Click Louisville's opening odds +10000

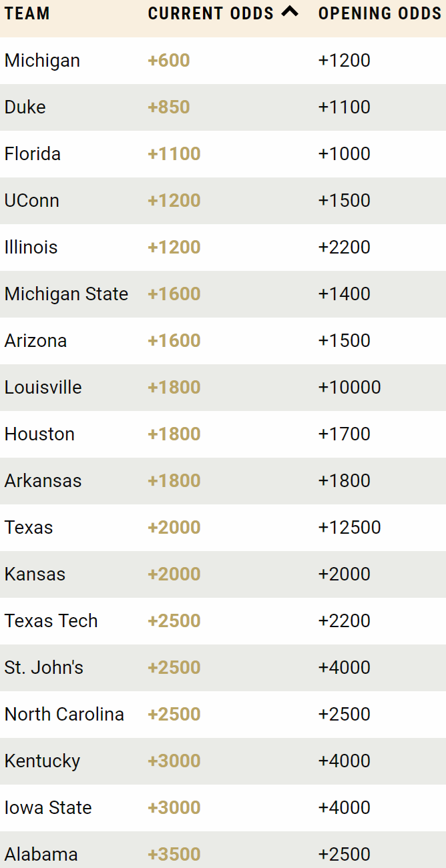349,388
